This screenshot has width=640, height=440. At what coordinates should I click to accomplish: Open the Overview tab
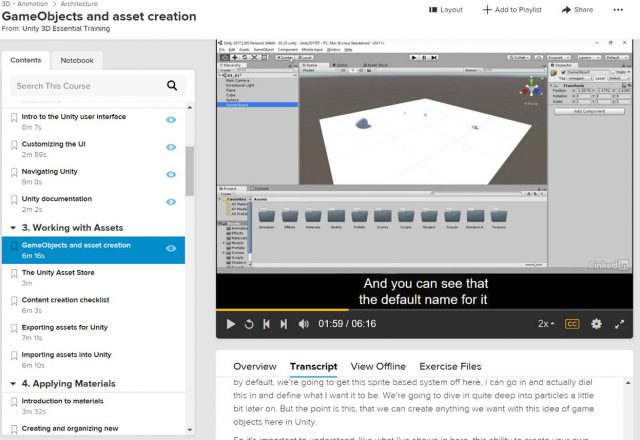tap(255, 367)
